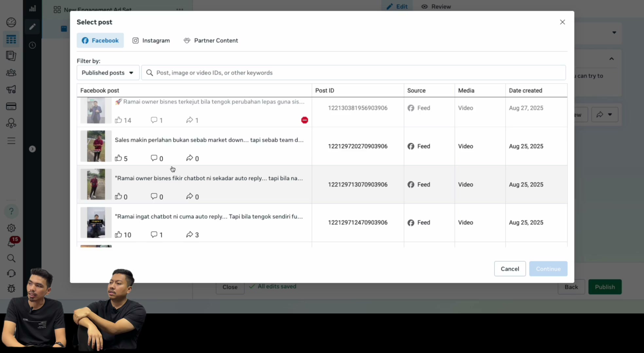Open notifications bell with 15 badge

[11, 243]
